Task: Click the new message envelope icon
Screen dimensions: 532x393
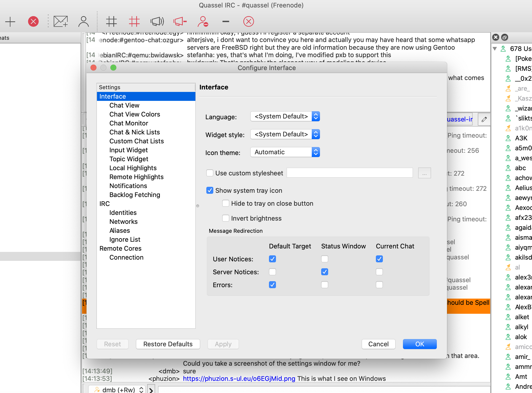Action: pyautogui.click(x=61, y=22)
